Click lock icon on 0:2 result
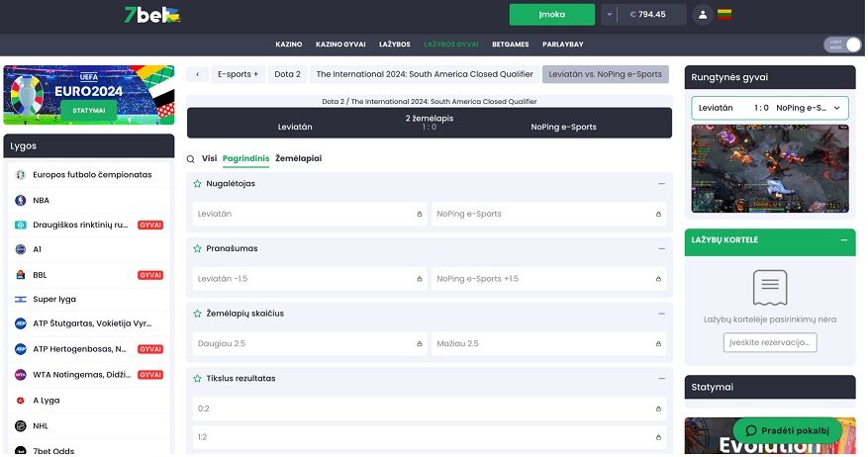The image size is (868, 457). tap(658, 409)
